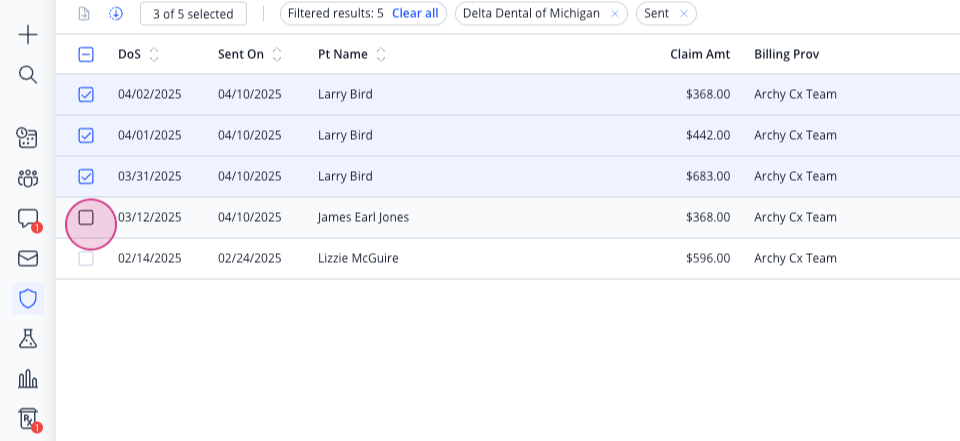This screenshot has height=441, width=960.
Task: Open the calendar schedule icon in sidebar
Action: click(x=27, y=137)
